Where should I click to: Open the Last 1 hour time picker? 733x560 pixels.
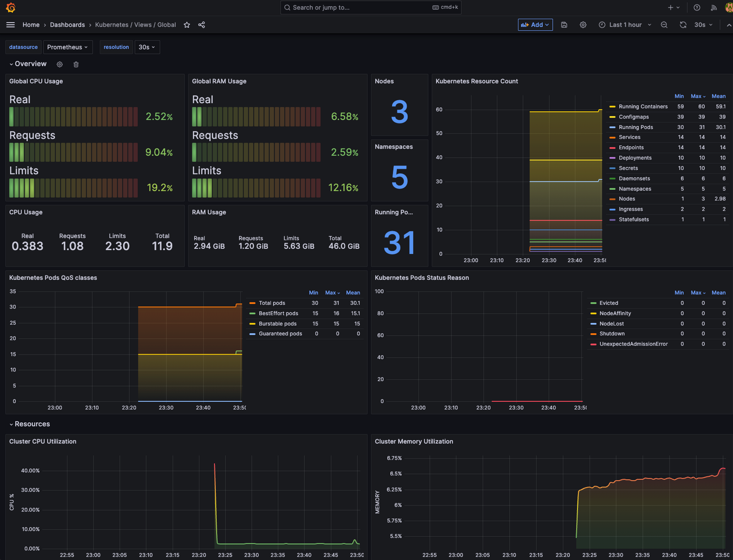click(x=625, y=25)
